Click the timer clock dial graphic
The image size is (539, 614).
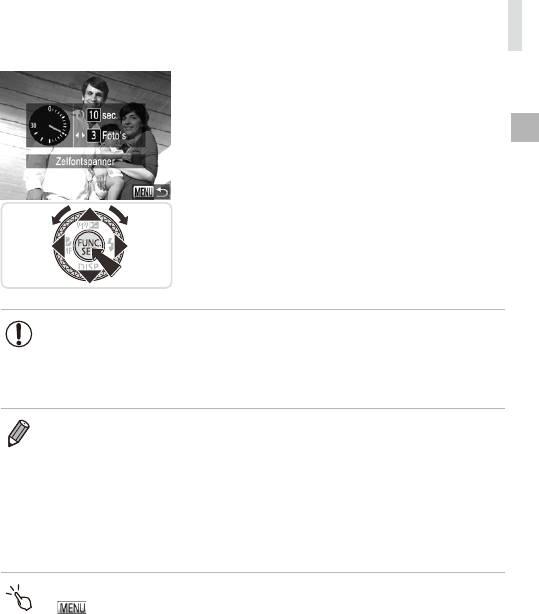point(49,125)
